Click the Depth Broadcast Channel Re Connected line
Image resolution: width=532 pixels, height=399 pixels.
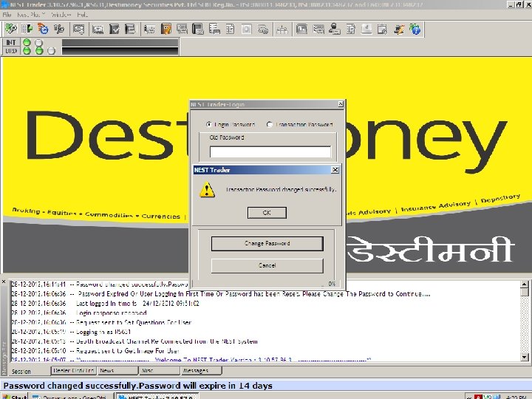(x=134, y=341)
